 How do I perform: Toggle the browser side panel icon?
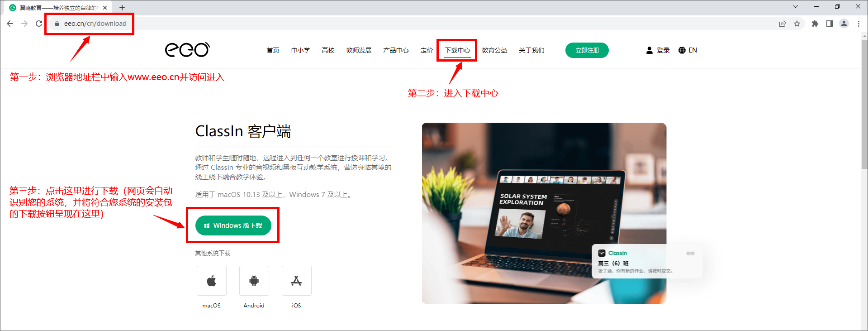(830, 24)
